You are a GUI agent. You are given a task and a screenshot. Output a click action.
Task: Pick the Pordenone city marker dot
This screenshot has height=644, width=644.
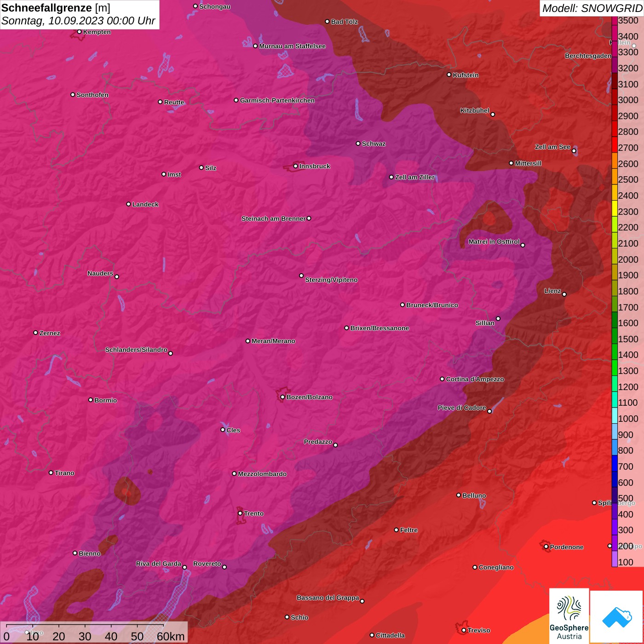point(546,547)
